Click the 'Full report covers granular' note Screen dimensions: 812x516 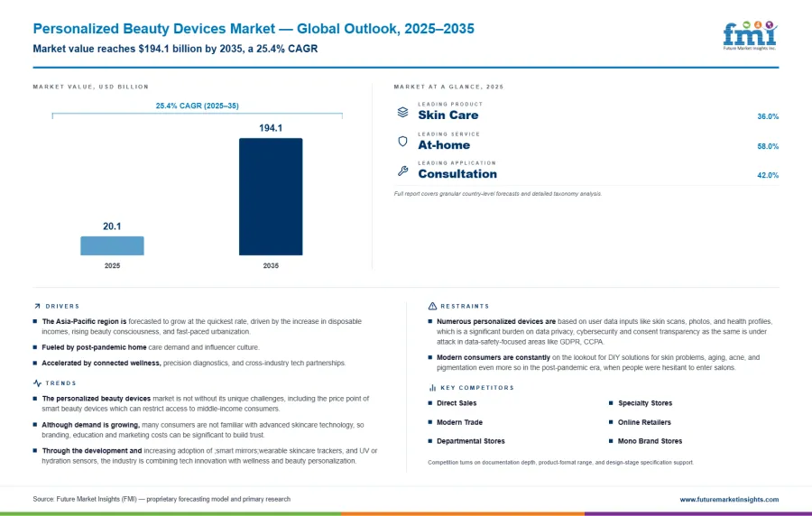tap(498, 194)
